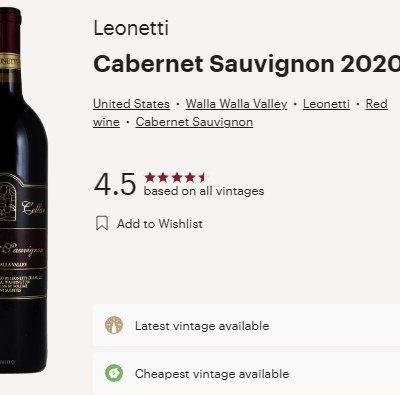Click the Leonetti winery name heading
Screen dimensions: 400x395
131,28
